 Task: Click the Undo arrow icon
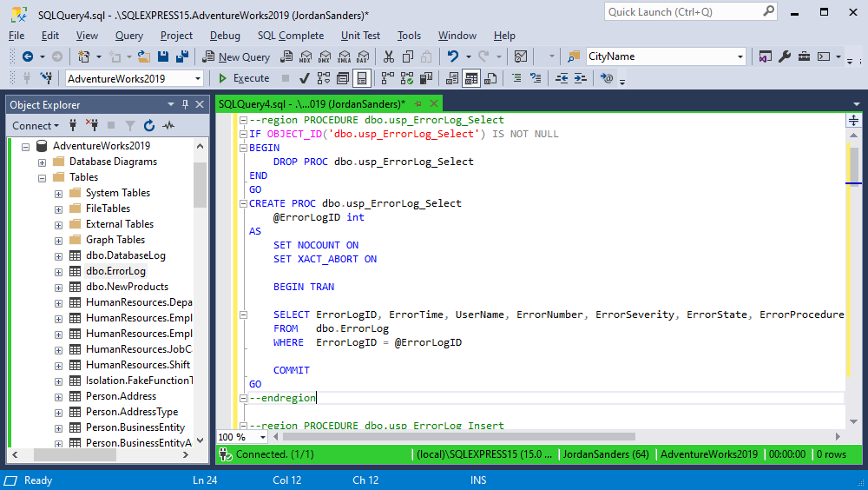pos(453,56)
